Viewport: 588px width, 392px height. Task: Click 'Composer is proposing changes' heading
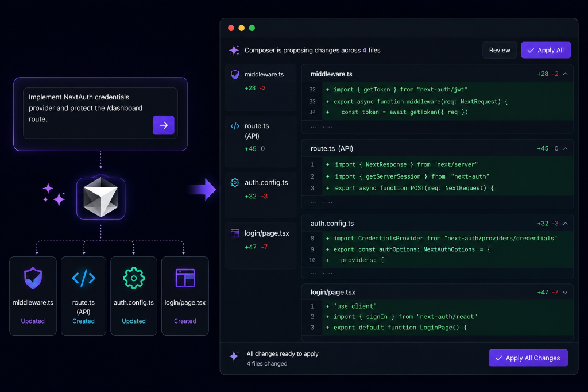tap(312, 51)
